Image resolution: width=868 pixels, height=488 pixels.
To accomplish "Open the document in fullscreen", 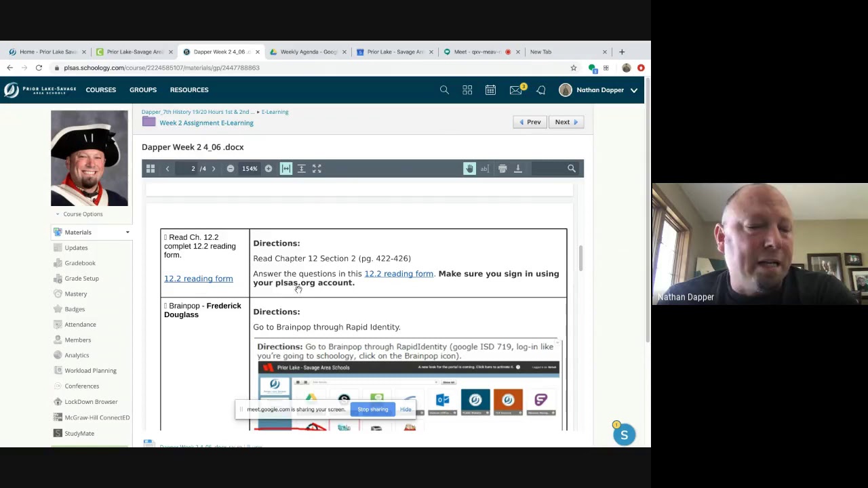I will click(x=317, y=169).
